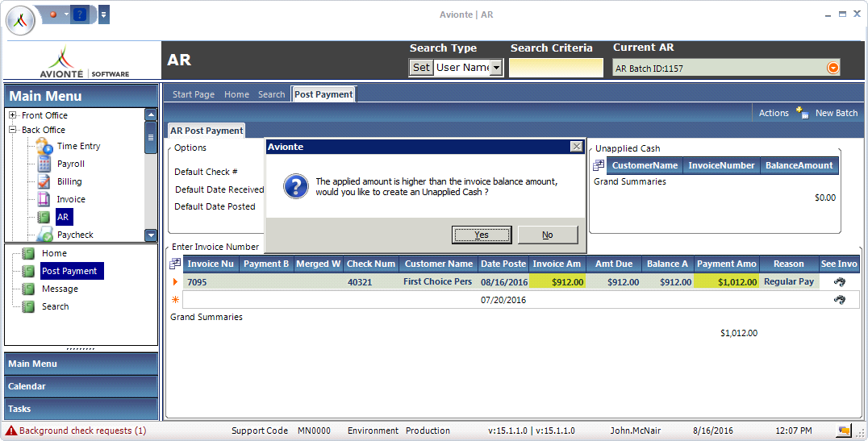Select Message in the AR submenu
The height and width of the screenshot is (441, 868).
point(60,289)
